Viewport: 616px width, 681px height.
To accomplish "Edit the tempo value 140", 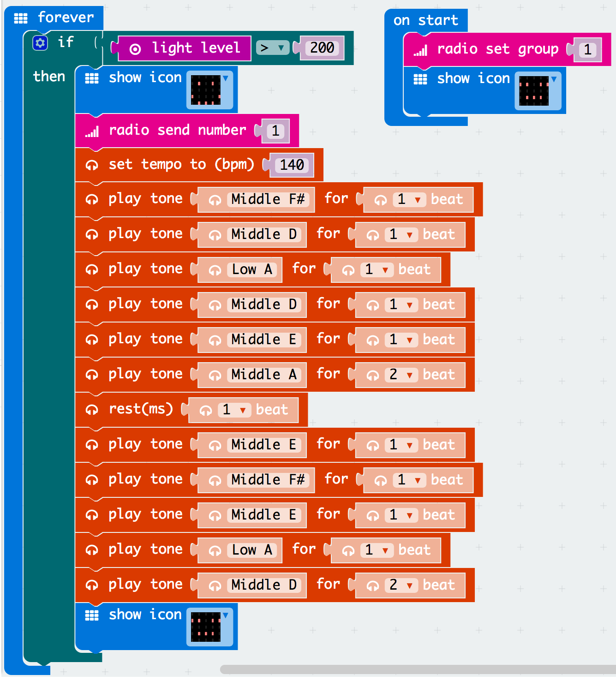I will [x=292, y=165].
